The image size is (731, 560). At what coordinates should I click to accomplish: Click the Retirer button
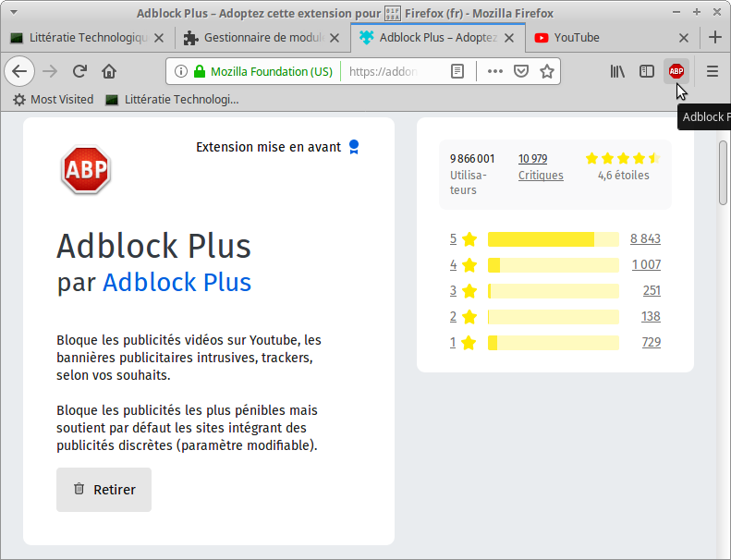(x=104, y=490)
